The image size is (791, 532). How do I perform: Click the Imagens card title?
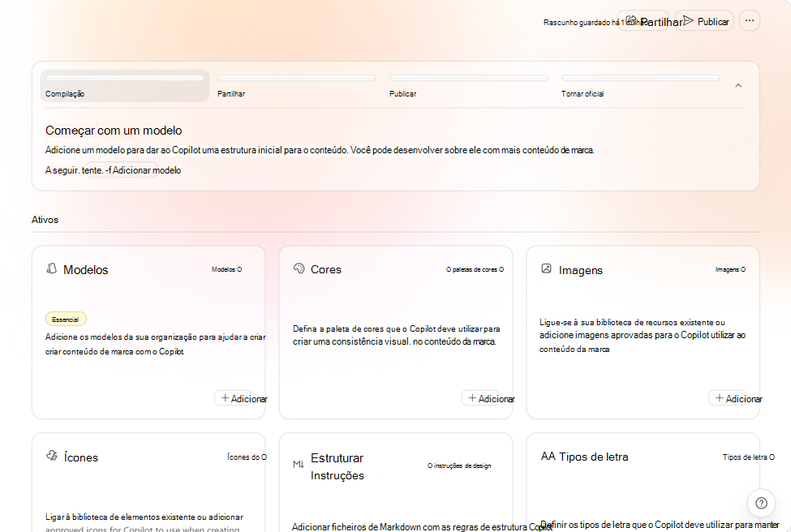[581, 270]
